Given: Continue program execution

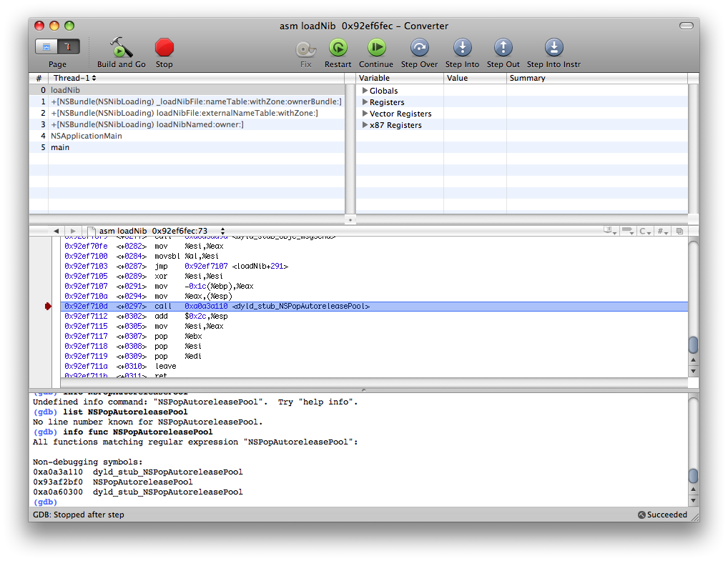Looking at the screenshot, I should (376, 47).
